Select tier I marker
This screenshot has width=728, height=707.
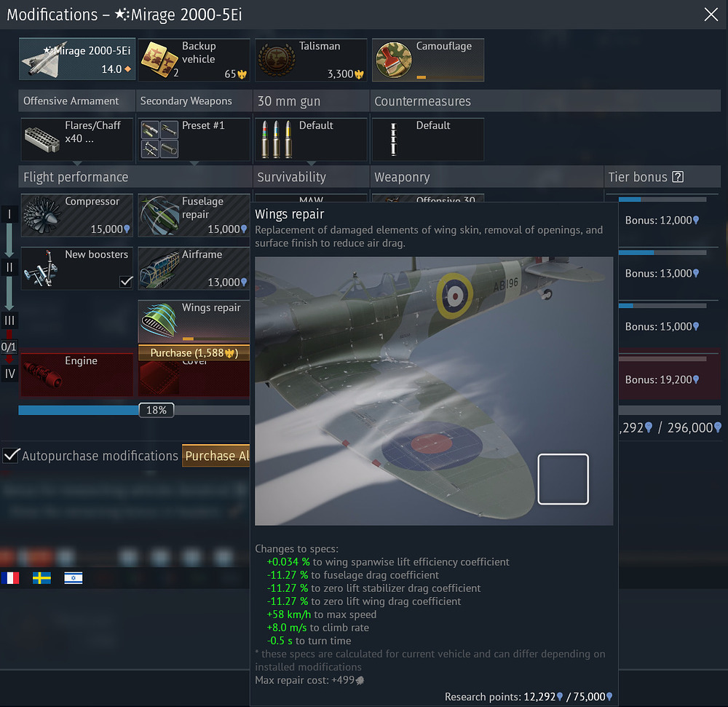9,215
